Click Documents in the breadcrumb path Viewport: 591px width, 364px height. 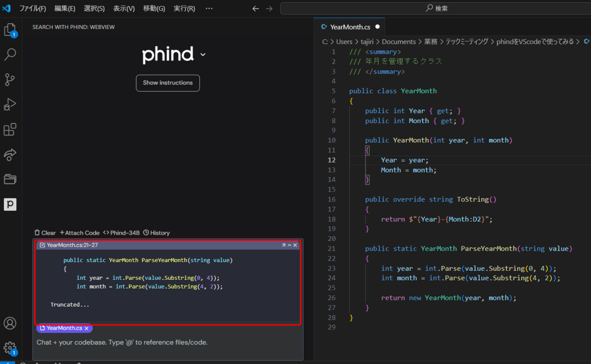[398, 42]
